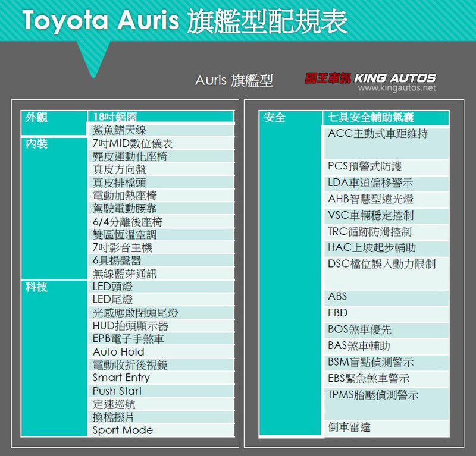Viewport: 476px width, 456px height.
Task: Click the 'DSC檔位誤入動力限制' row
Action: (x=386, y=273)
